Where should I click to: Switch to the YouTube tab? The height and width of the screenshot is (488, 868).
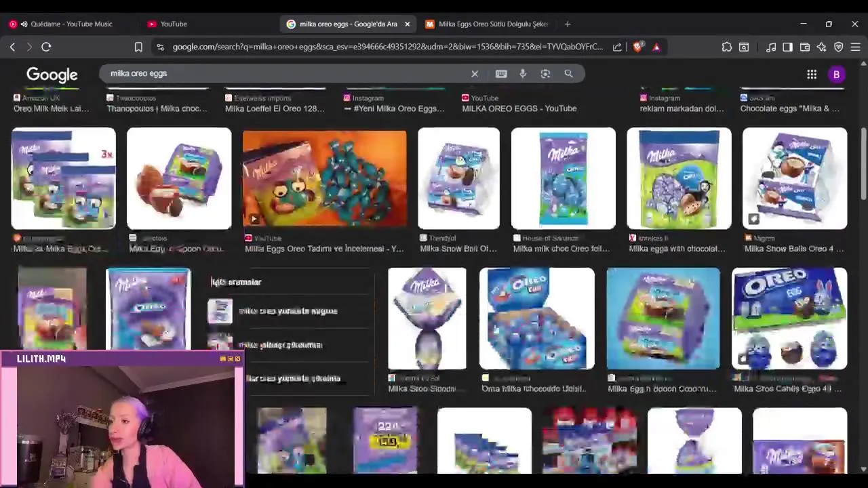174,24
